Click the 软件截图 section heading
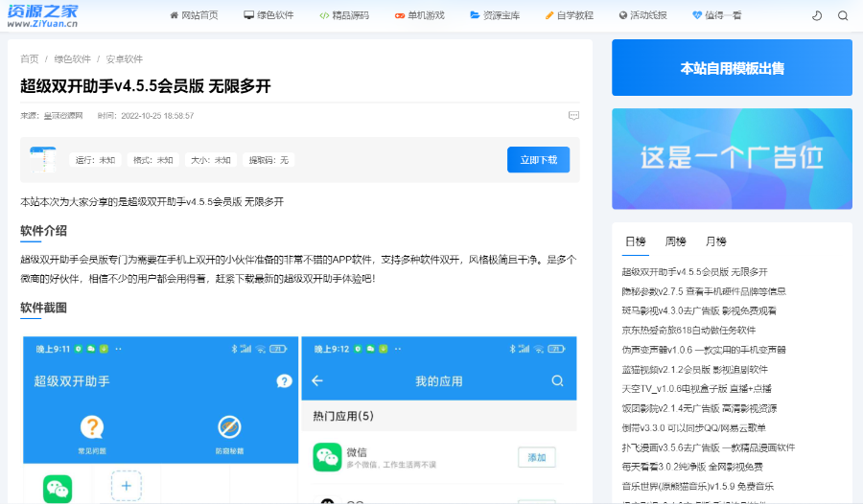Viewport: 863px width, 504px height. pos(43,308)
